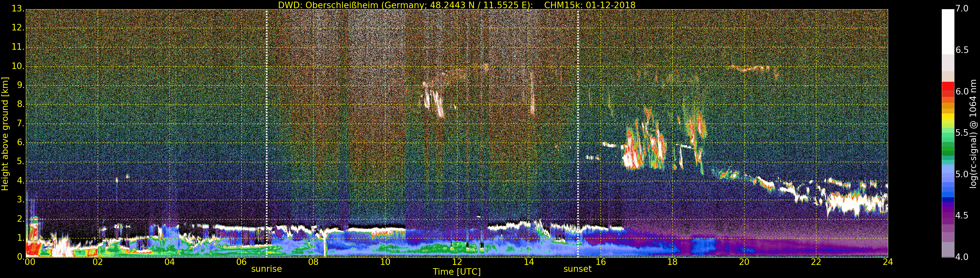This screenshot has width=980, height=278.
Task: Click the '04' time tick label
Action: pos(170,262)
